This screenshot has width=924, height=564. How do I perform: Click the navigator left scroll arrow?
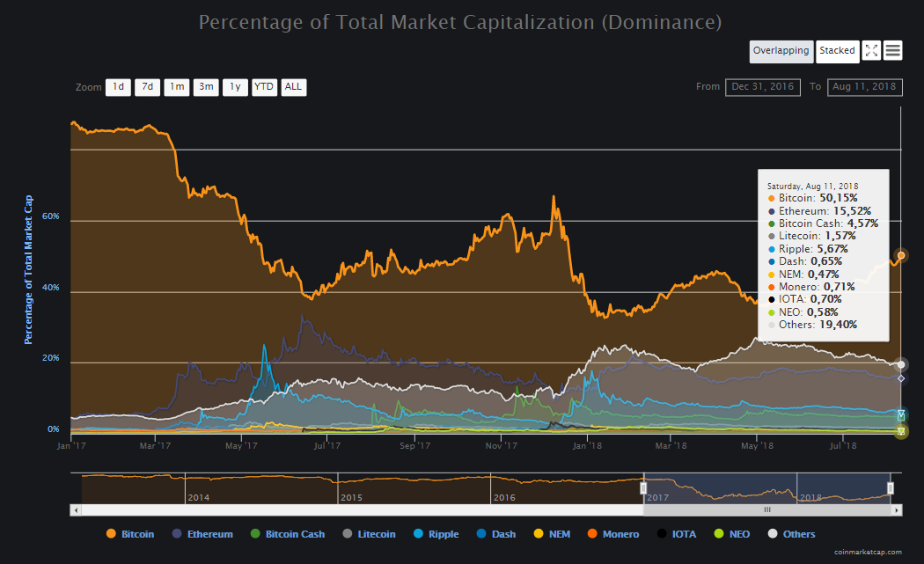76,509
